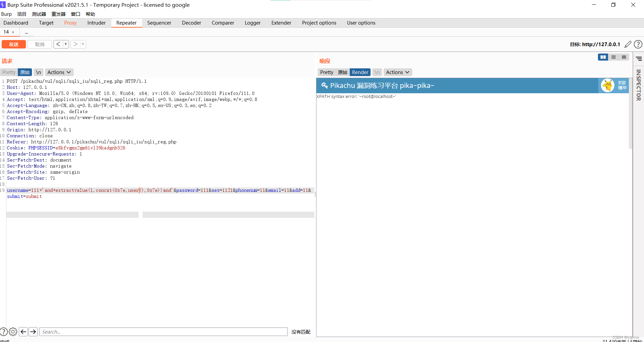
Task: Toggle response \n non-printable characters
Action: coord(377,72)
